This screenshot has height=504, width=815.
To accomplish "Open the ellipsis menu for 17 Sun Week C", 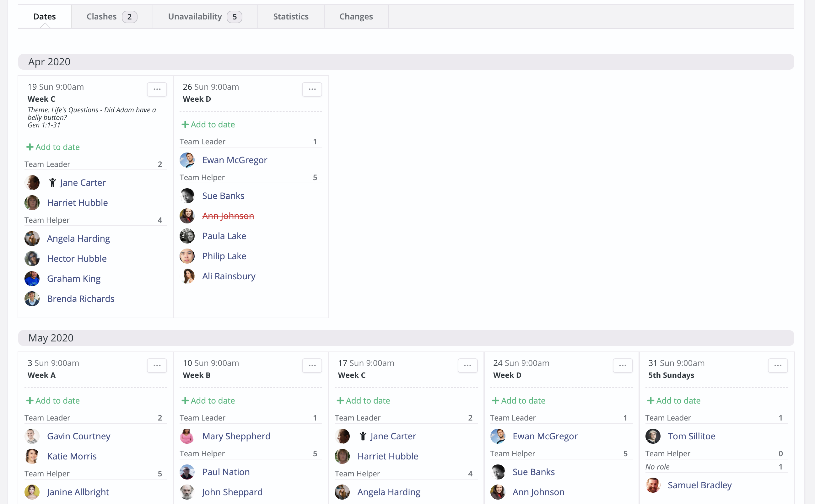I will 467,365.
